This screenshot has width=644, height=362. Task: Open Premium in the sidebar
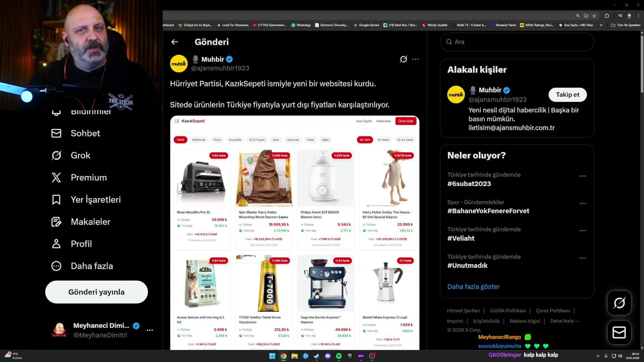tap(79, 177)
